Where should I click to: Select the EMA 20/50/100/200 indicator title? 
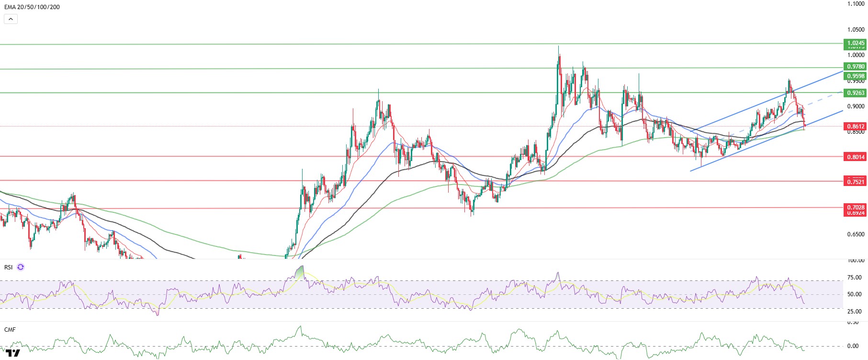[x=32, y=7]
